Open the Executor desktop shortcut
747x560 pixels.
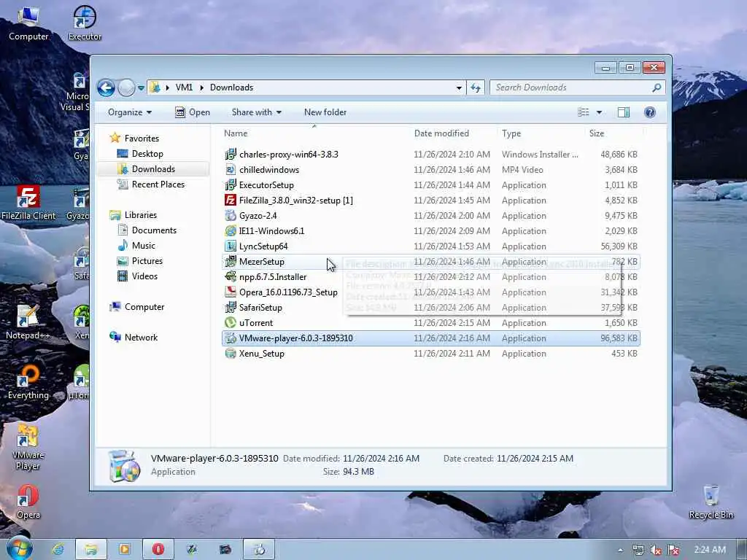tap(85, 23)
